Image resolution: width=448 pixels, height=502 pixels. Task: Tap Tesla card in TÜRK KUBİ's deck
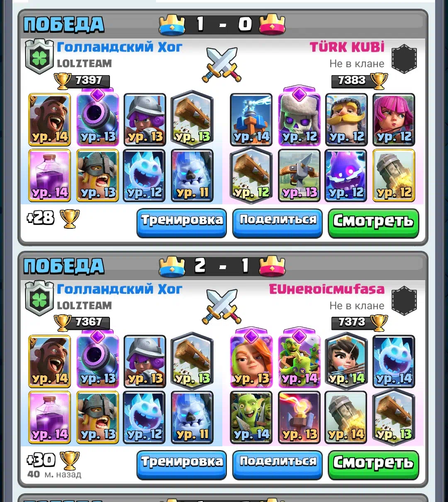pyautogui.click(x=251, y=120)
